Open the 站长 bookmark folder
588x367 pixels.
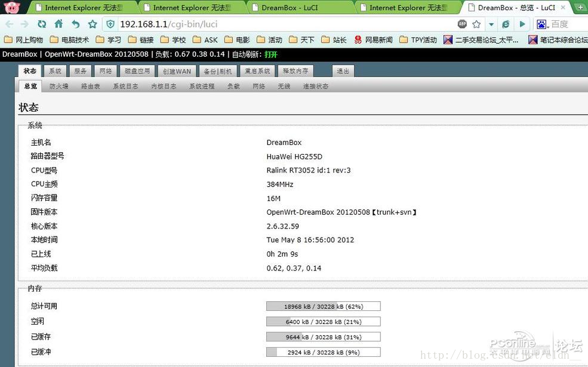(x=334, y=40)
